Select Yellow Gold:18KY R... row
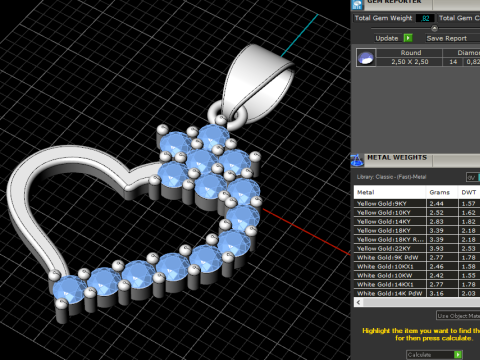Image resolution: width=480 pixels, height=360 pixels. pyautogui.click(x=417, y=240)
